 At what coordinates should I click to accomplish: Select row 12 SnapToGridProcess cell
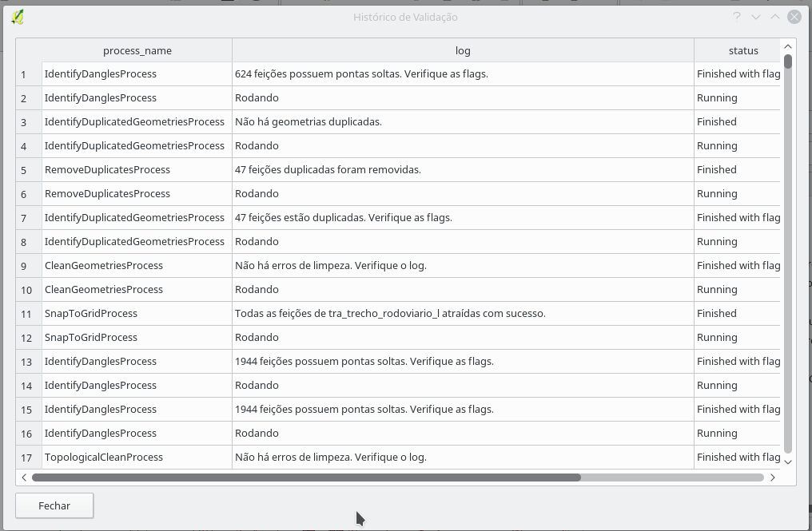(x=137, y=338)
